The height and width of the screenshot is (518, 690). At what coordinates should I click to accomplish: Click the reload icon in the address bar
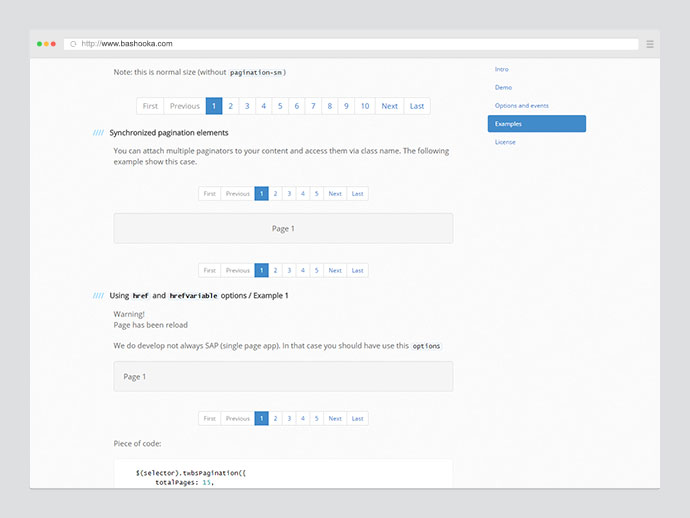click(x=73, y=44)
